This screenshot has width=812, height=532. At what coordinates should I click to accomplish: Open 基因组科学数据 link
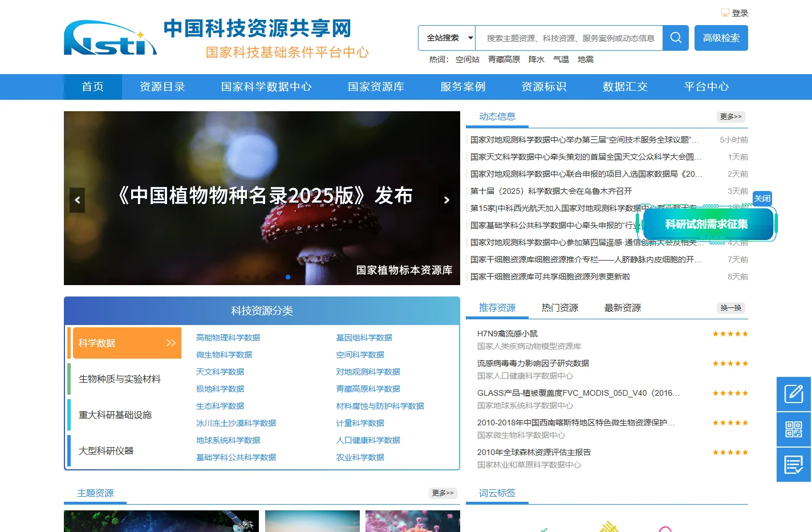pos(364,338)
